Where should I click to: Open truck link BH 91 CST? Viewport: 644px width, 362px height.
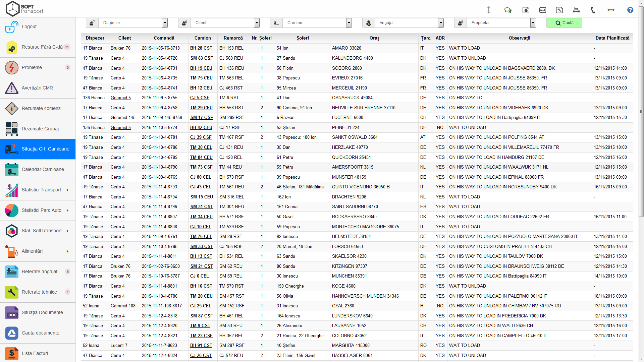(201, 346)
